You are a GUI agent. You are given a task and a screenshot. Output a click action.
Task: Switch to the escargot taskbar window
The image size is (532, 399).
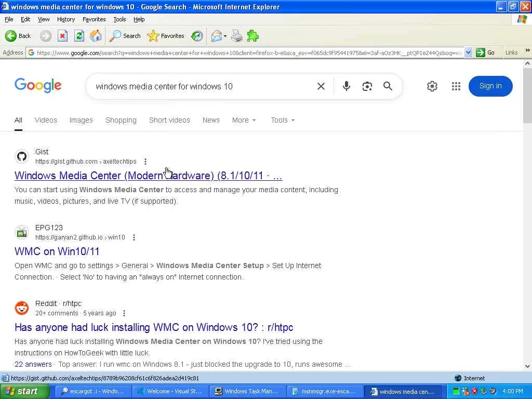click(92, 392)
